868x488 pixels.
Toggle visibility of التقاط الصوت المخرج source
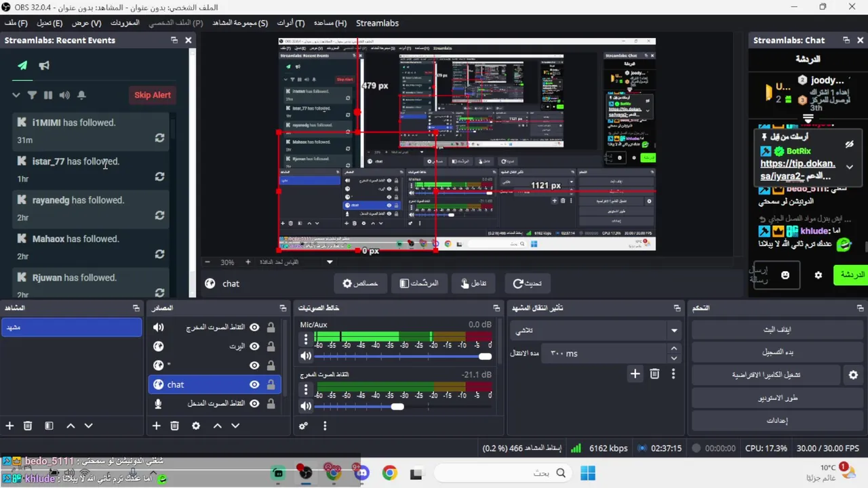[254, 327]
